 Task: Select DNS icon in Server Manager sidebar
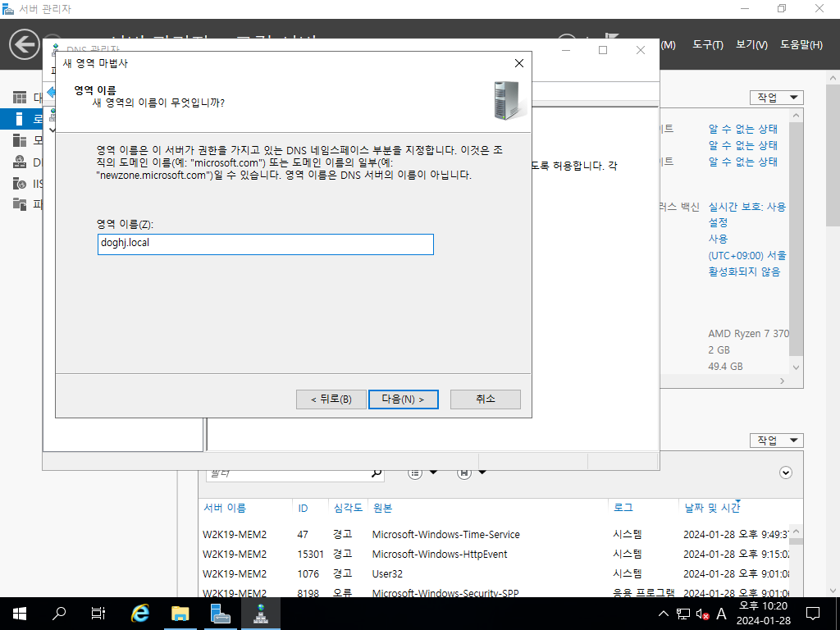point(20,162)
